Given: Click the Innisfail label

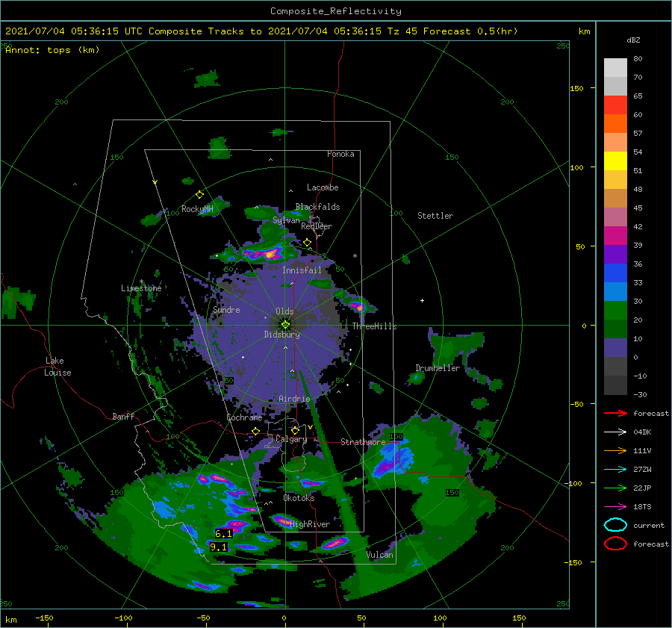Looking at the screenshot, I should pos(302,270).
